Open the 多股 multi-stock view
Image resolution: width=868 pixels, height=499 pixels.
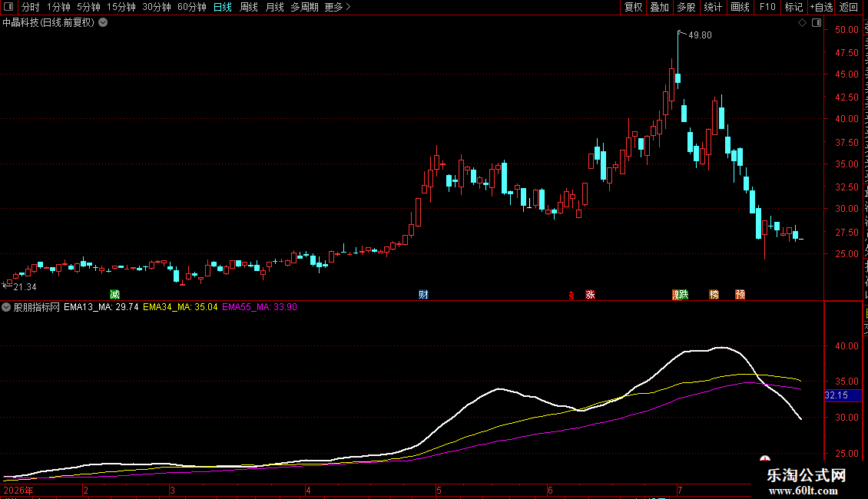coord(687,7)
